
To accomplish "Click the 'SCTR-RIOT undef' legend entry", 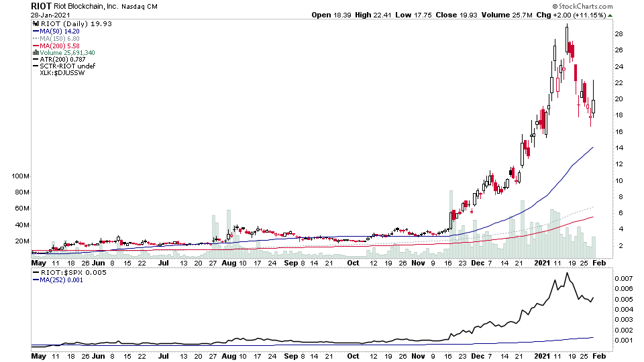I will pyautogui.click(x=67, y=66).
